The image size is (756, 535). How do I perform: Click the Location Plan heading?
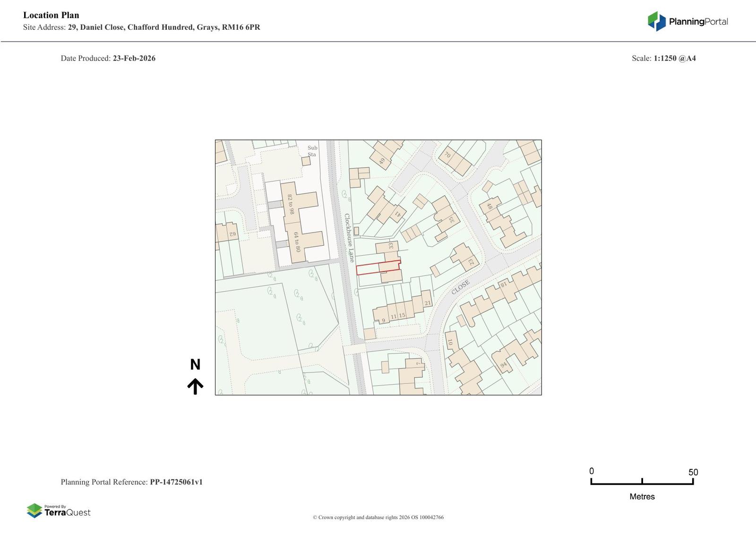(51, 15)
